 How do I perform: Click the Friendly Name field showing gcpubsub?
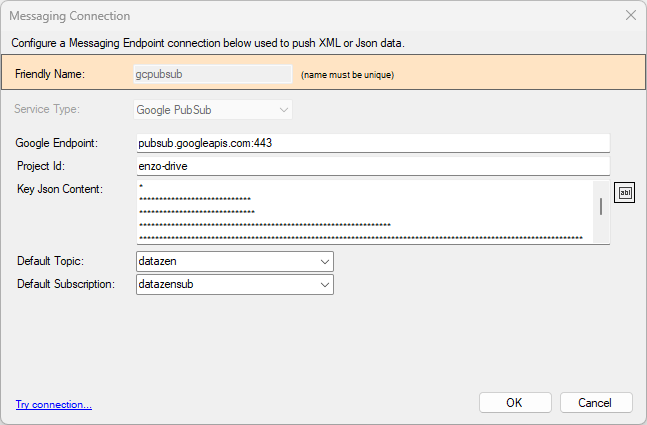coord(213,74)
